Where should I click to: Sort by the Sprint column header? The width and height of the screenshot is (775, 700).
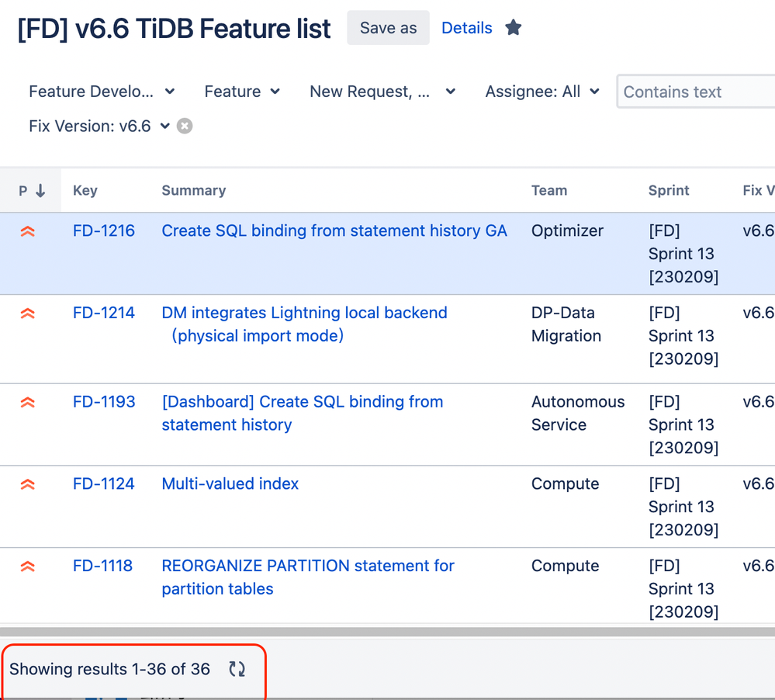[669, 191]
